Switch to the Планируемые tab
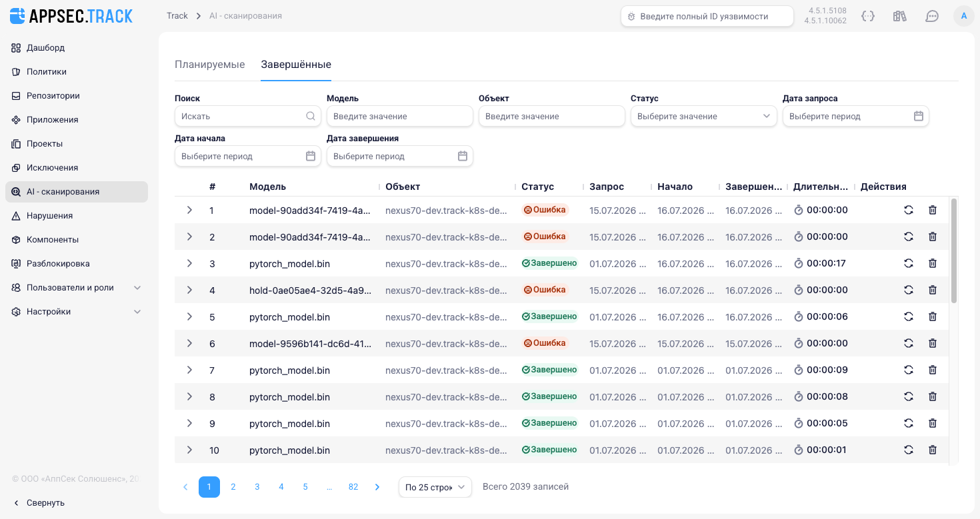Image resolution: width=980 pixels, height=519 pixels. [210, 65]
